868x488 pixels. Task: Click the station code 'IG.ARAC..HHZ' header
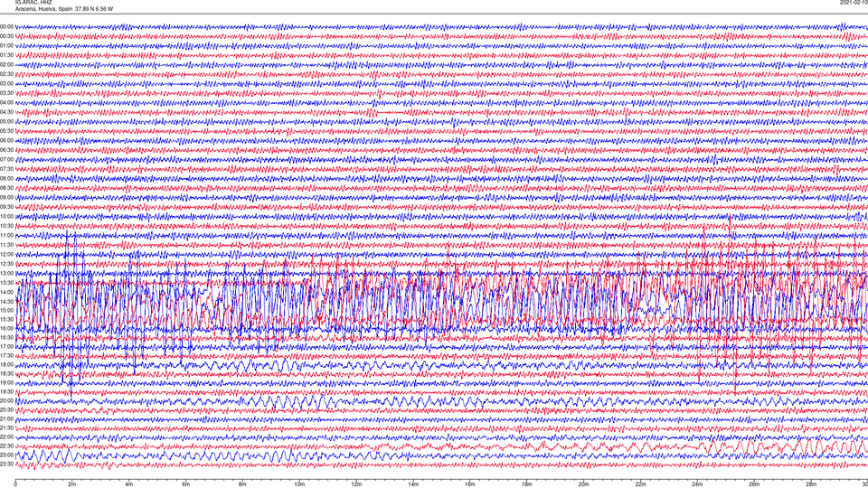point(33,2)
